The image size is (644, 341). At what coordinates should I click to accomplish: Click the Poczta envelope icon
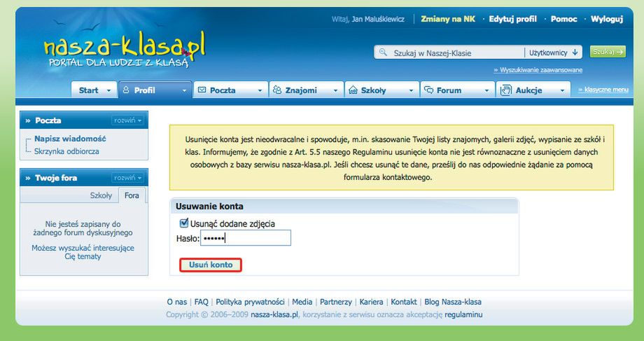coord(202,90)
